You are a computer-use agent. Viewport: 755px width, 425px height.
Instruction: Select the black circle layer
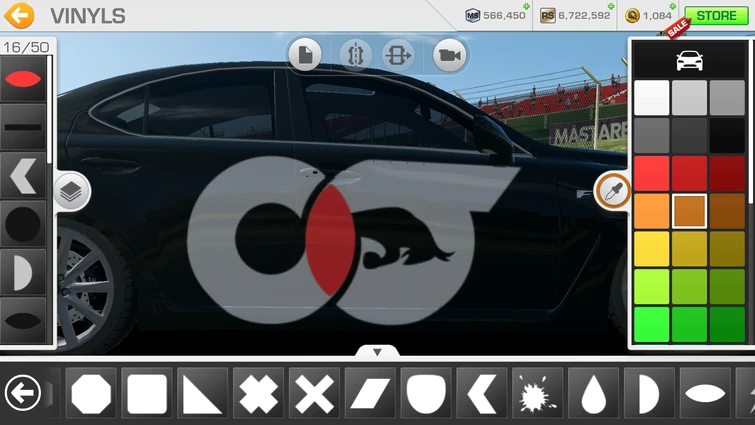23,224
